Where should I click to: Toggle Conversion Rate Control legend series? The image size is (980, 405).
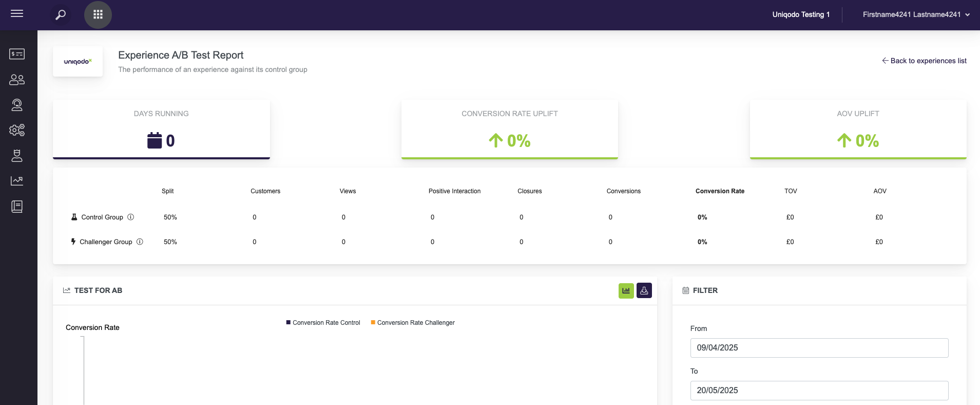tap(323, 323)
